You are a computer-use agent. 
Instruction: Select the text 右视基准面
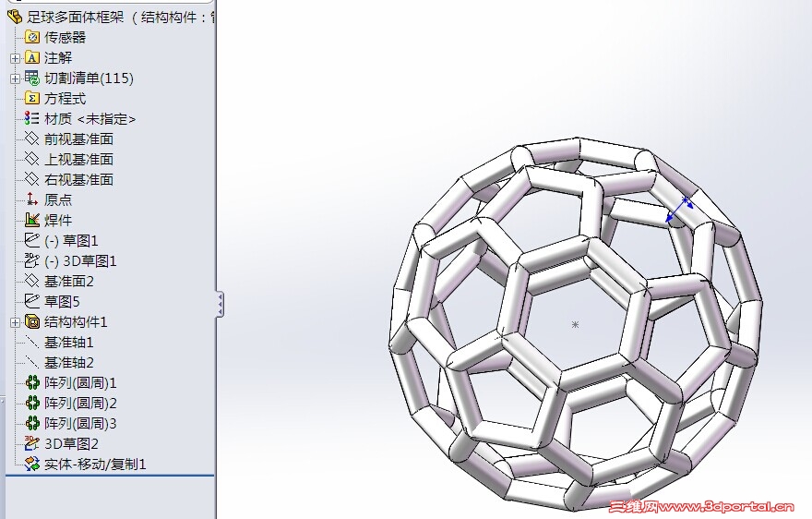click(78, 179)
